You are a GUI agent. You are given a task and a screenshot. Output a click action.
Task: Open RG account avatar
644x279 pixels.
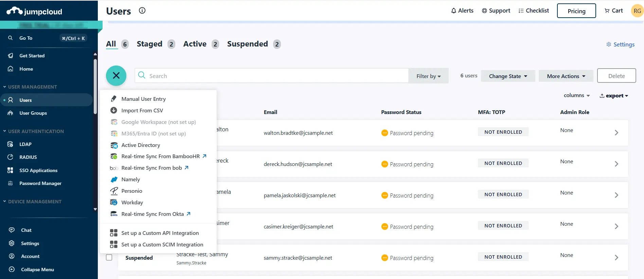(637, 11)
